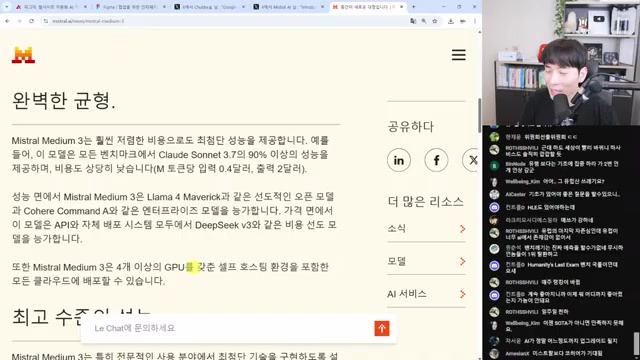The width and height of the screenshot is (640, 360).
Task: Close the first browser tab with red A icon
Action: (85, 7)
